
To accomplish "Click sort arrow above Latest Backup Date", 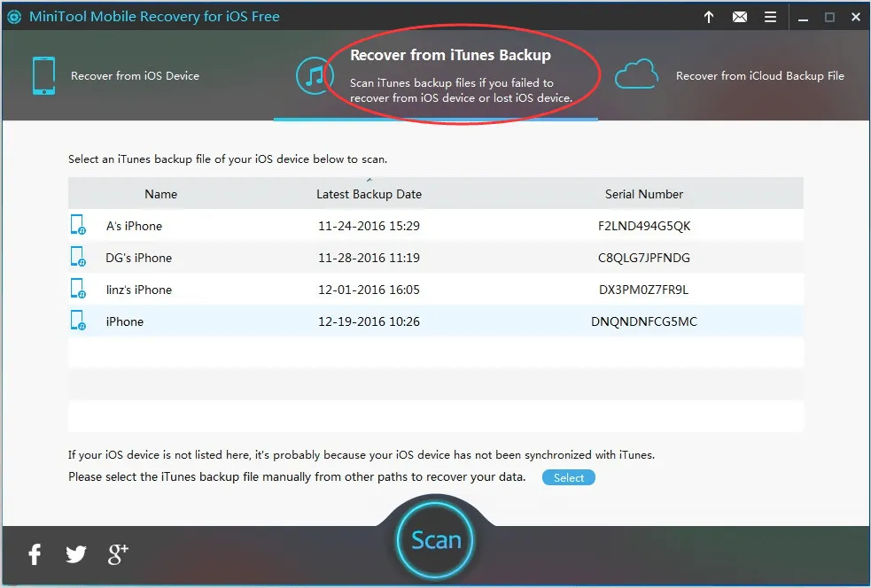I will [x=369, y=180].
